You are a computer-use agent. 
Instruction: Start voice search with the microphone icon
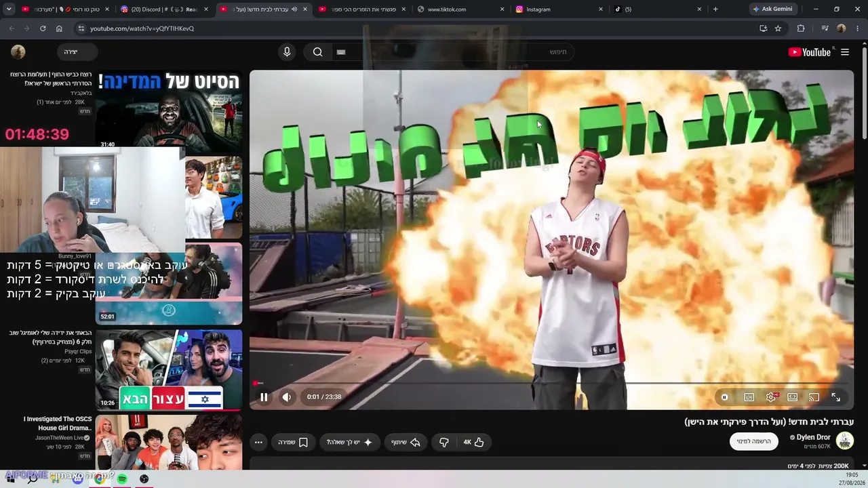point(287,52)
